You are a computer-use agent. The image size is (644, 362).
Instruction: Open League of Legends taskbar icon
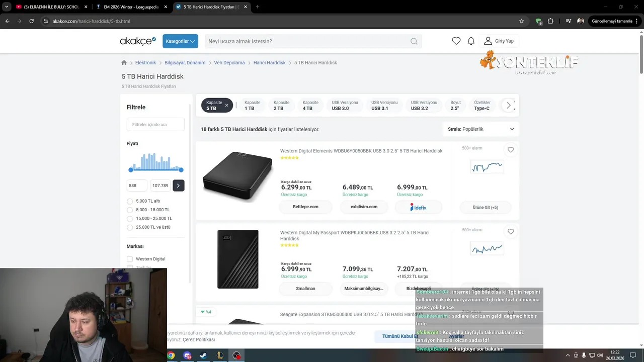[x=220, y=355]
